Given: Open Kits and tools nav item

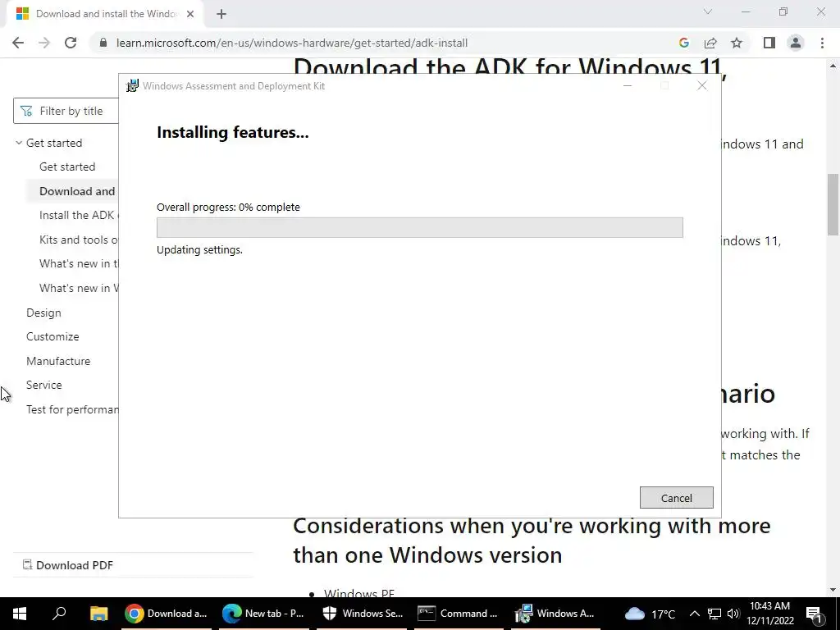Looking at the screenshot, I should [78, 240].
